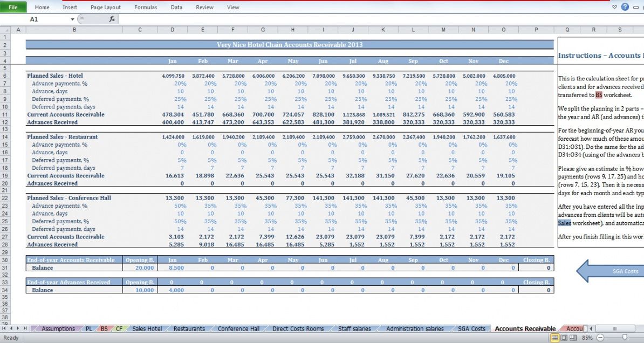Expand the Name Box dropdown arrow
The height and width of the screenshot is (343, 644).
72,19
